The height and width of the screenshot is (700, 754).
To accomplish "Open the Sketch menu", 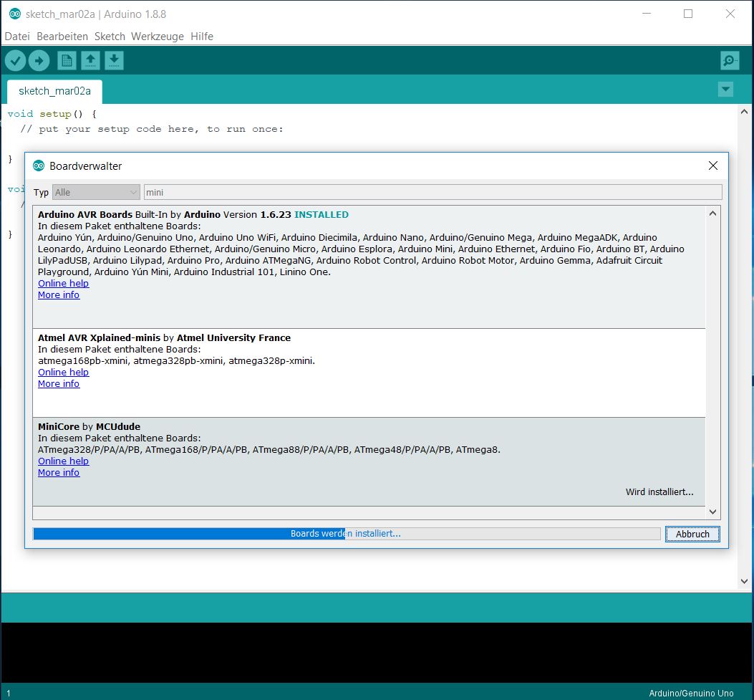I will pyautogui.click(x=110, y=37).
